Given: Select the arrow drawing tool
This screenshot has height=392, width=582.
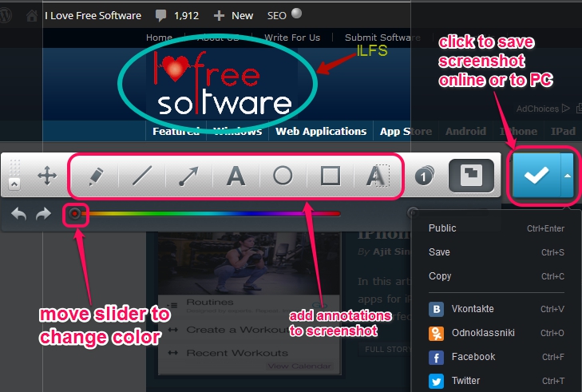Looking at the screenshot, I should [188, 176].
